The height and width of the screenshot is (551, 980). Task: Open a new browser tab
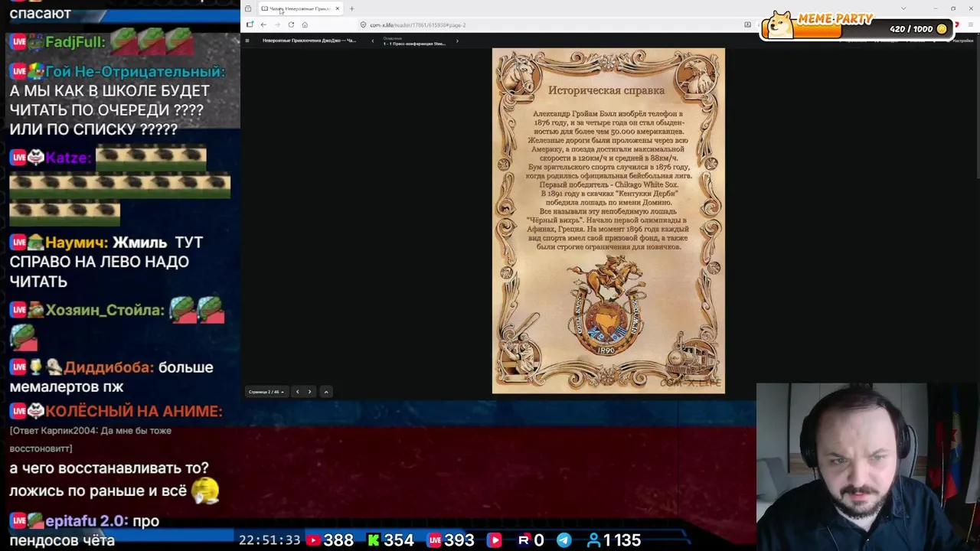(x=351, y=8)
